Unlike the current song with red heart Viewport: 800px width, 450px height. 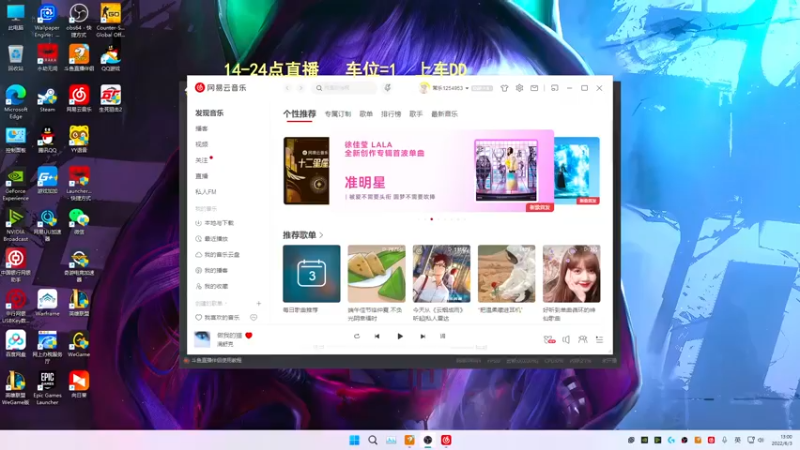click(249, 335)
